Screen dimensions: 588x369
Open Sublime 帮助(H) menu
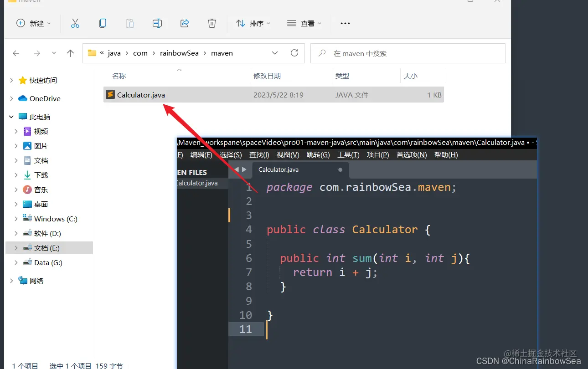pyautogui.click(x=446, y=155)
